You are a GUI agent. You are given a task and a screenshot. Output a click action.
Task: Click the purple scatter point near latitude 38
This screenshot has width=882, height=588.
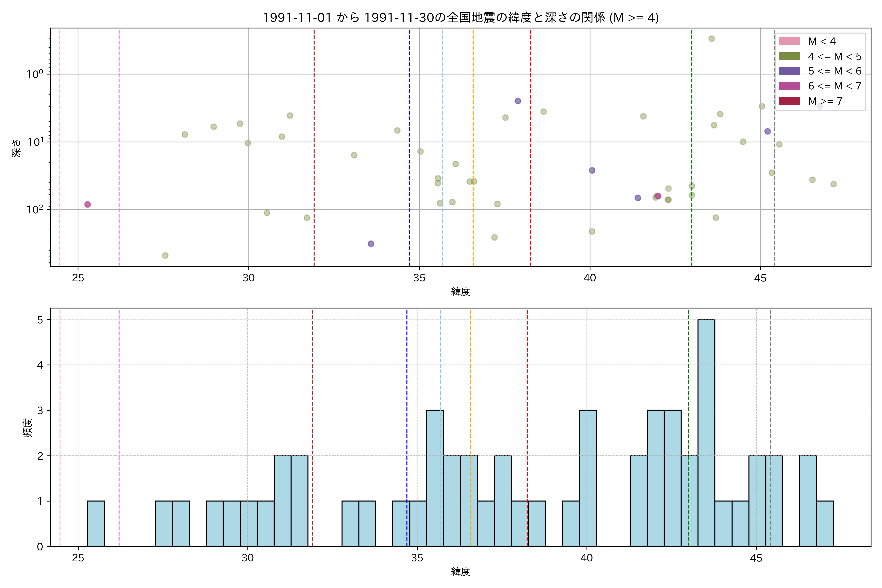517,101
